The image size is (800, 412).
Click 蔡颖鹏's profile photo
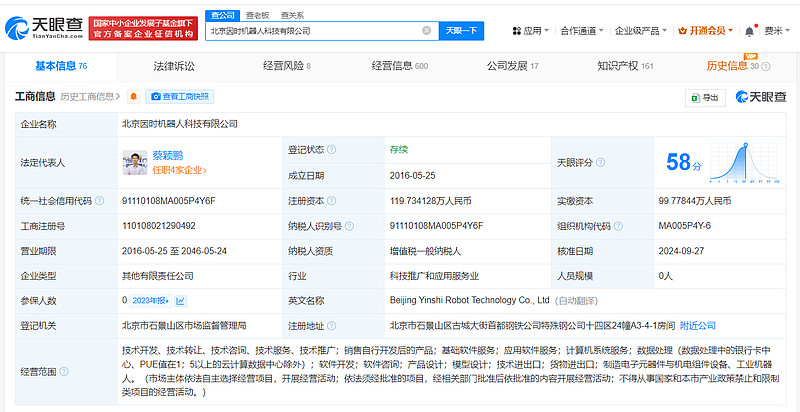[135, 163]
